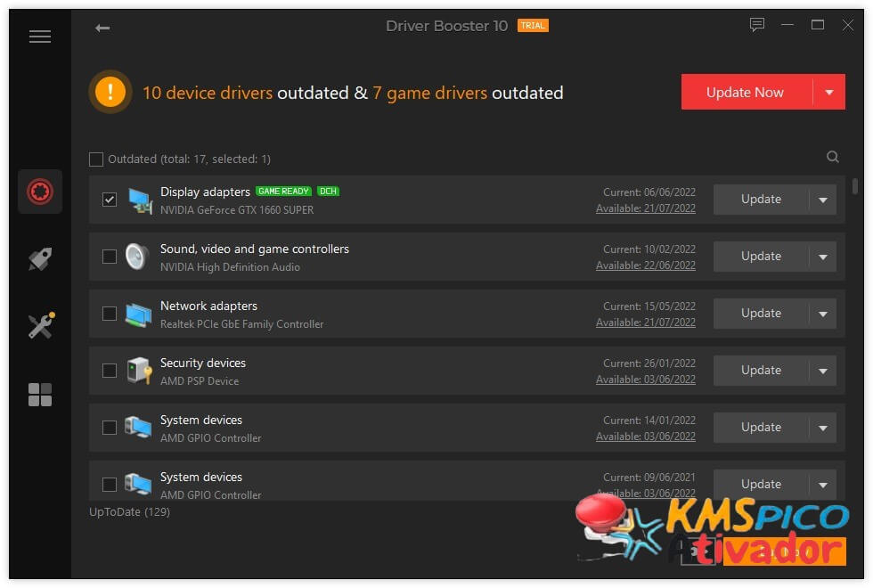Check the System devices 09/06/2021 checkbox
Viewport: 873px width, 588px height.
[x=110, y=485]
